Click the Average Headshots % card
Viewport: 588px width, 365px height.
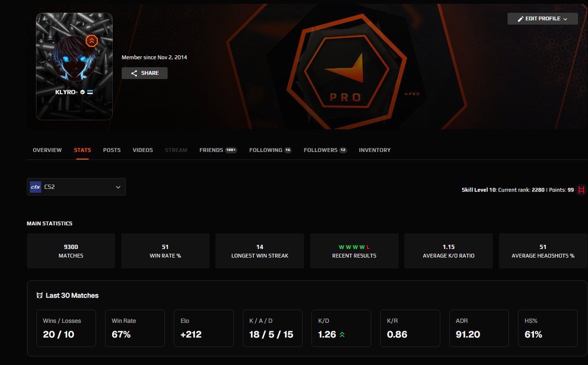pyautogui.click(x=543, y=251)
